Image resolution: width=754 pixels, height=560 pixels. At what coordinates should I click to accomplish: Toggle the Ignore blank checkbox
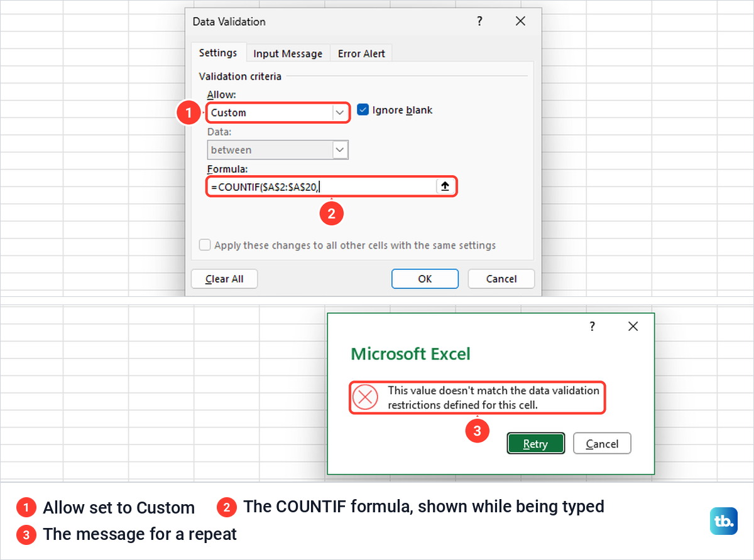coord(363,110)
